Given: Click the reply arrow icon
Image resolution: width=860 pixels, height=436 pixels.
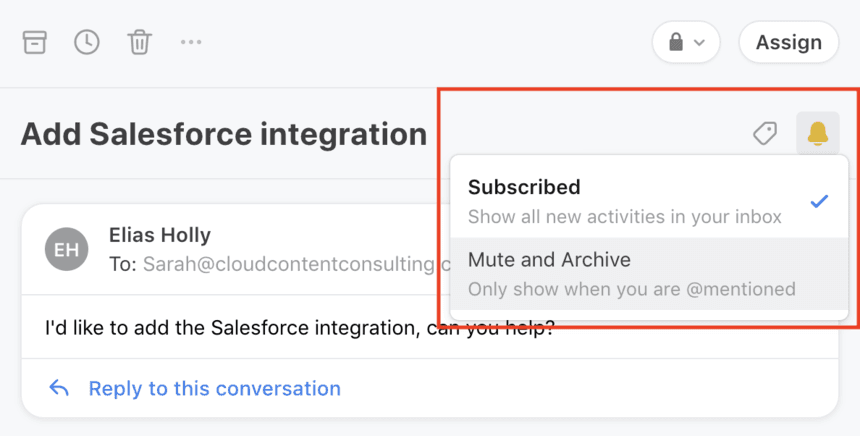Looking at the screenshot, I should click(x=59, y=388).
